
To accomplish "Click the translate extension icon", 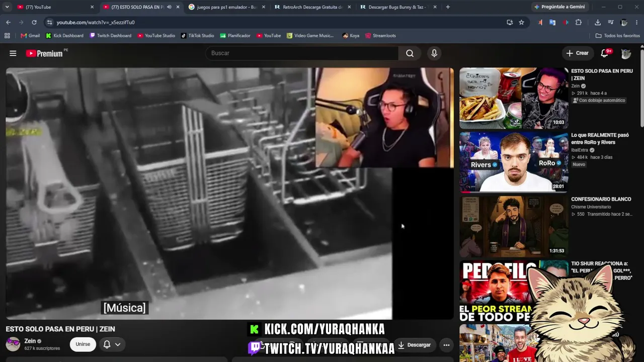I will (552, 22).
